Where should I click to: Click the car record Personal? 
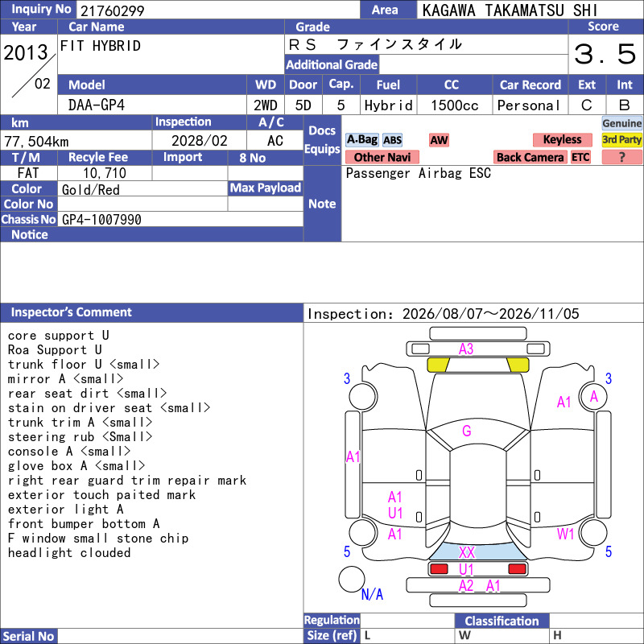click(x=529, y=105)
